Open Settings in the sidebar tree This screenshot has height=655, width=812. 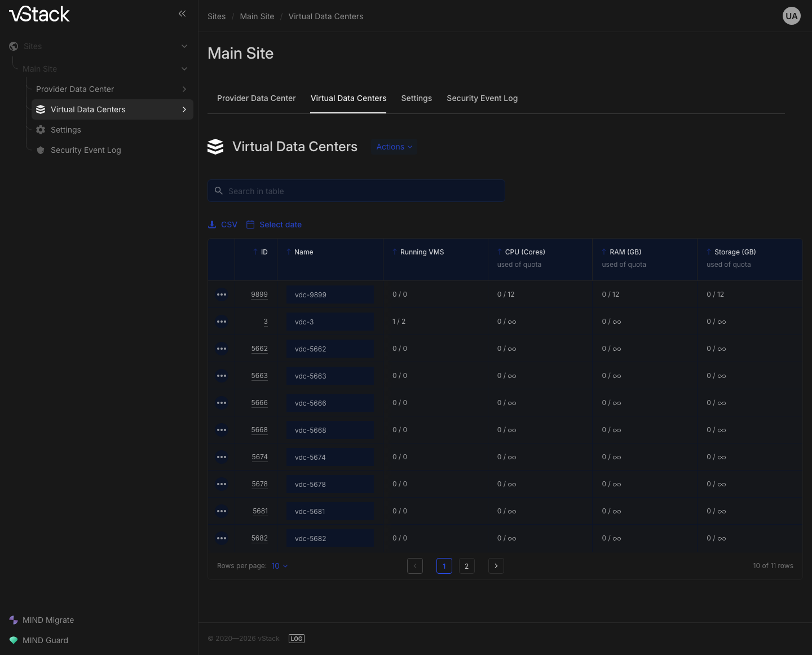pyautogui.click(x=66, y=130)
